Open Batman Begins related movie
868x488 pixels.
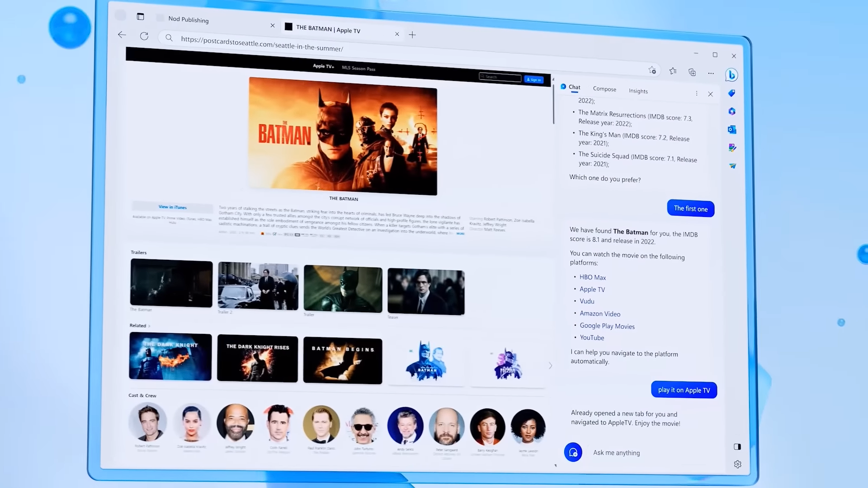click(343, 361)
